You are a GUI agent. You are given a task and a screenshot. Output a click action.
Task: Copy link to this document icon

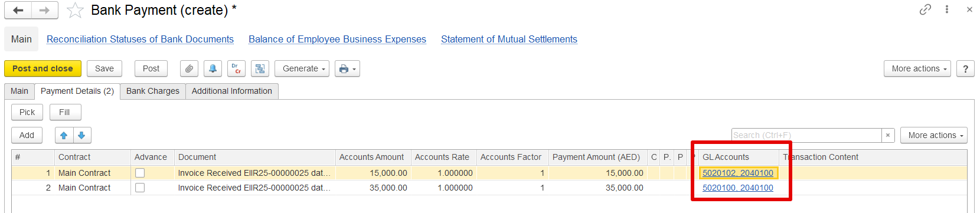pos(925,9)
